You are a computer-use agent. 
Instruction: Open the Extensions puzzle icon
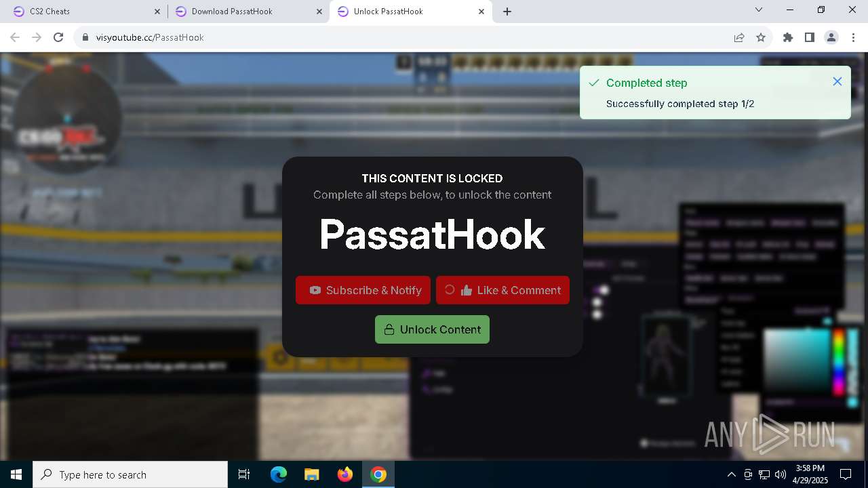[788, 37]
